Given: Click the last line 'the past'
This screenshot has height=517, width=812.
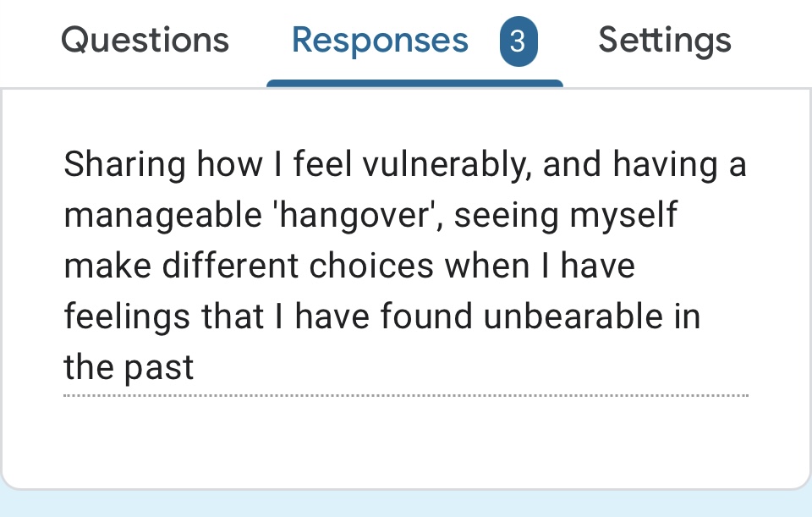Looking at the screenshot, I should 129,367.
